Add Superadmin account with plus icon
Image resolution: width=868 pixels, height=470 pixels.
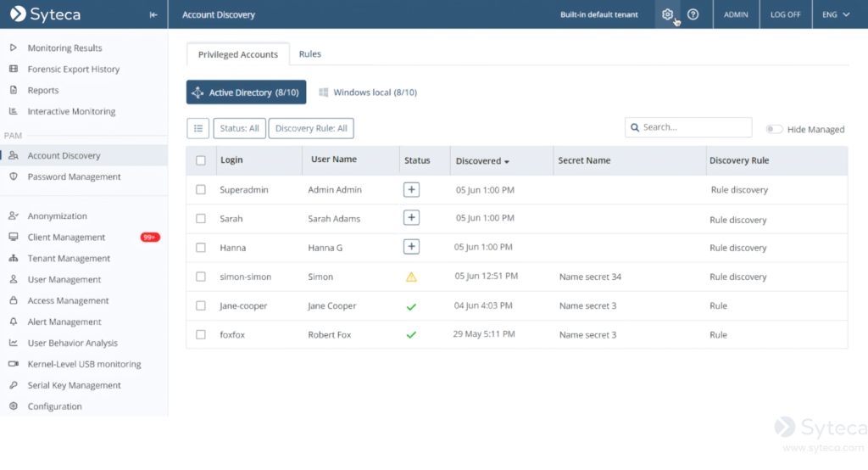coord(411,189)
